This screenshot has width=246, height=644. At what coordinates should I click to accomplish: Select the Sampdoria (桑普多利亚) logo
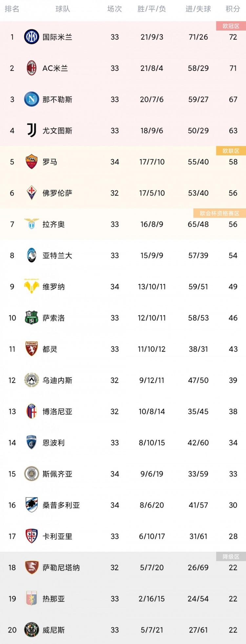(31, 505)
